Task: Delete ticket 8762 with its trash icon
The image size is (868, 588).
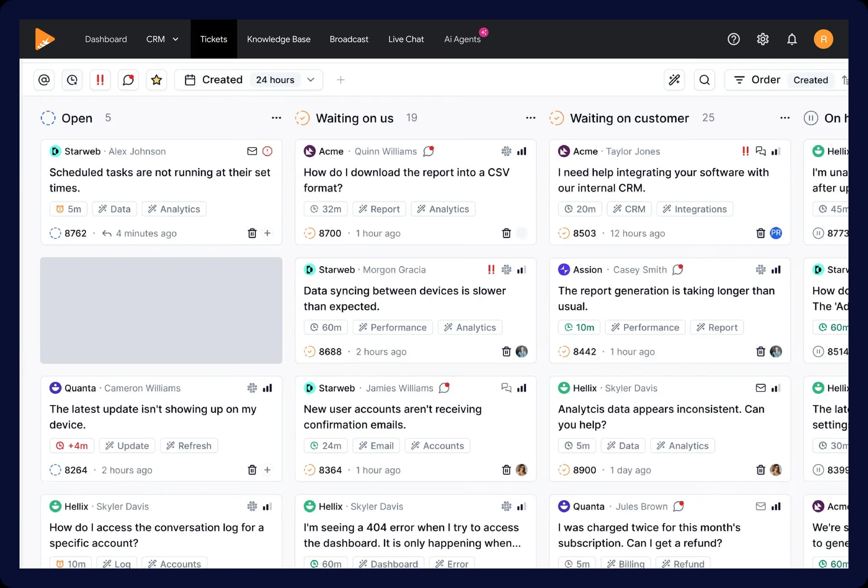Action: tap(252, 233)
